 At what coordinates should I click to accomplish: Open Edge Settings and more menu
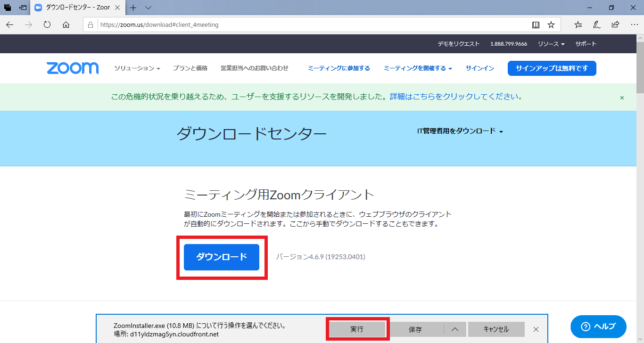[x=634, y=25]
